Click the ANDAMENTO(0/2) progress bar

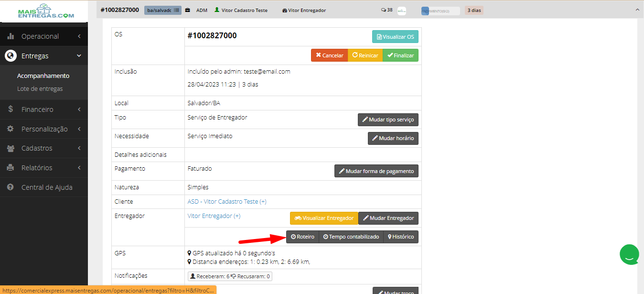pos(440,11)
